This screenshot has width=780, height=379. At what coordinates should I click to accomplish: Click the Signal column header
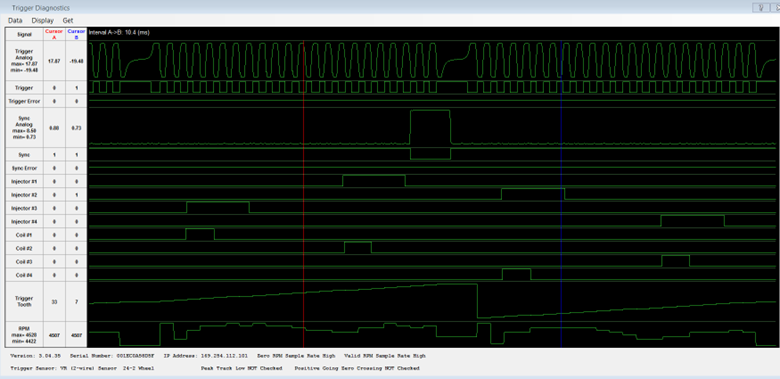24,34
